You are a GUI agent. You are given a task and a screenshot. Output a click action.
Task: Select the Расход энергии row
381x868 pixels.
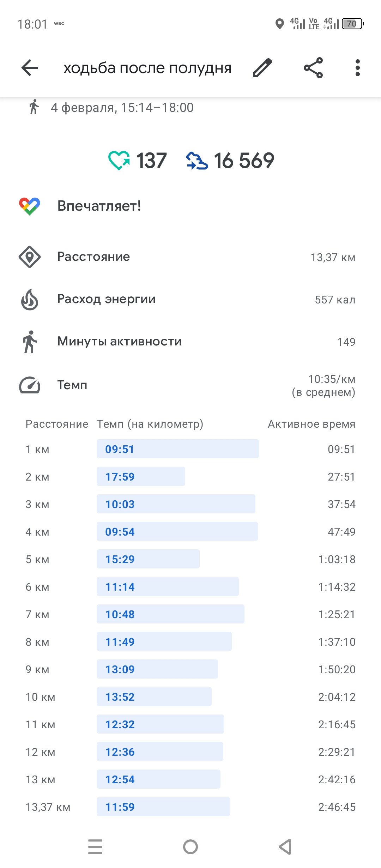190,300
